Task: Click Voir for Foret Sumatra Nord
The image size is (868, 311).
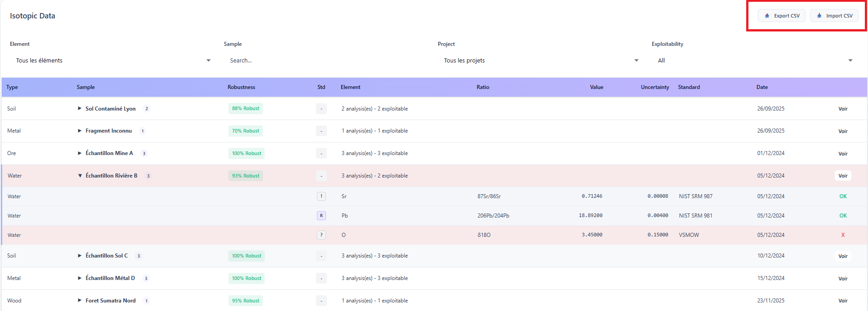Action: click(x=843, y=301)
